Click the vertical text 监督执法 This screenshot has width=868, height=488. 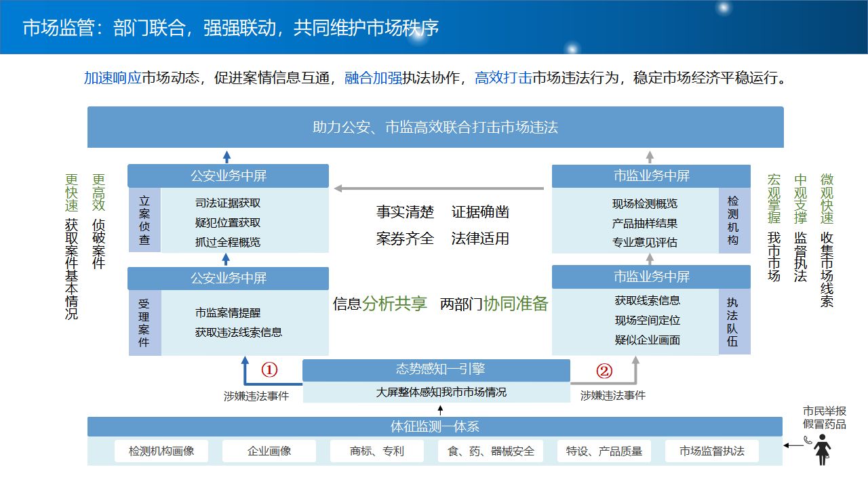(x=801, y=257)
